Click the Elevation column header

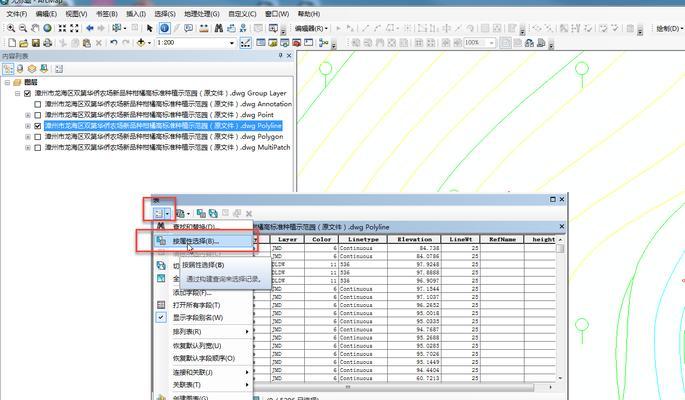[414, 239]
